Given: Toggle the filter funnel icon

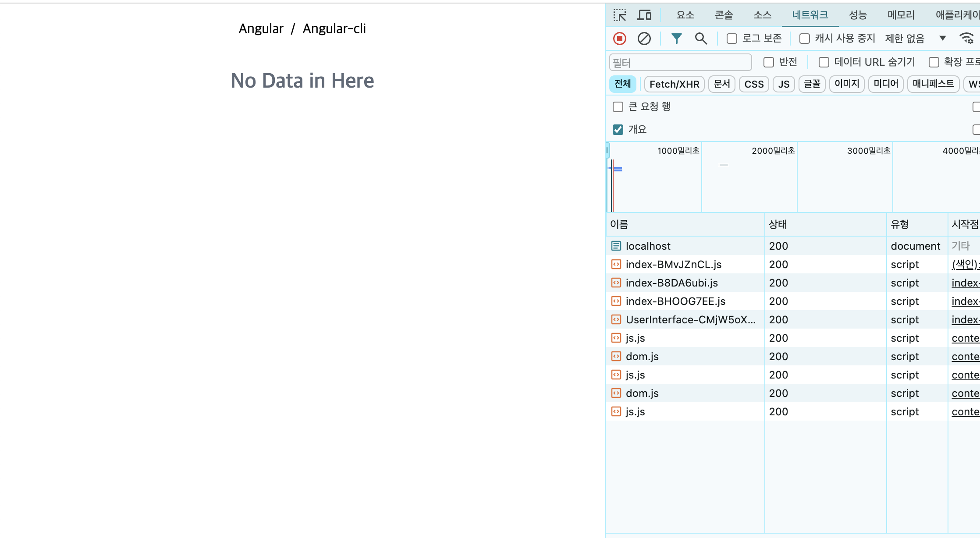Looking at the screenshot, I should [676, 39].
